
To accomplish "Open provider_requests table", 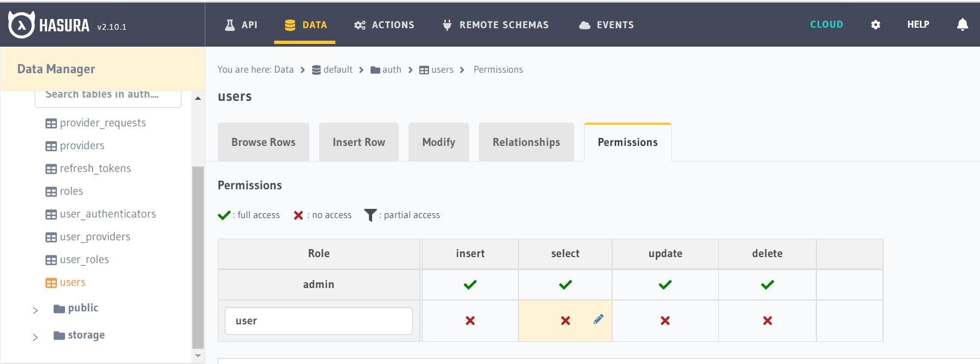I will pos(95,123).
